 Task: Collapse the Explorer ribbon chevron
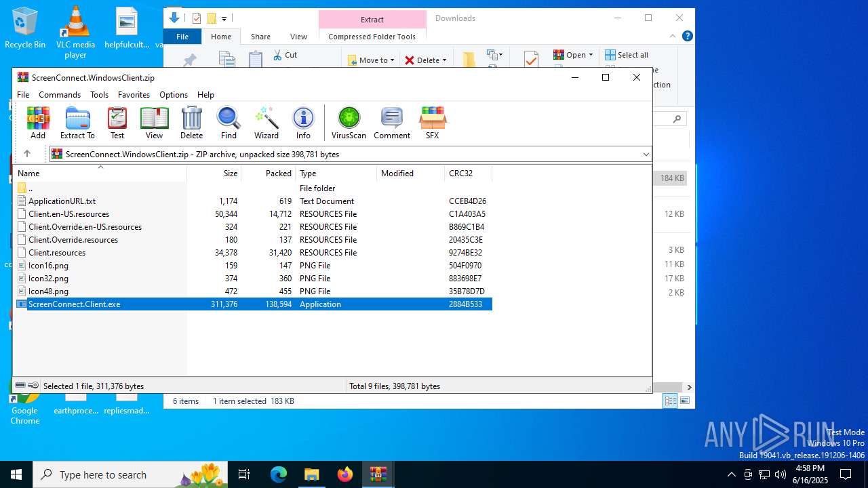click(x=673, y=37)
